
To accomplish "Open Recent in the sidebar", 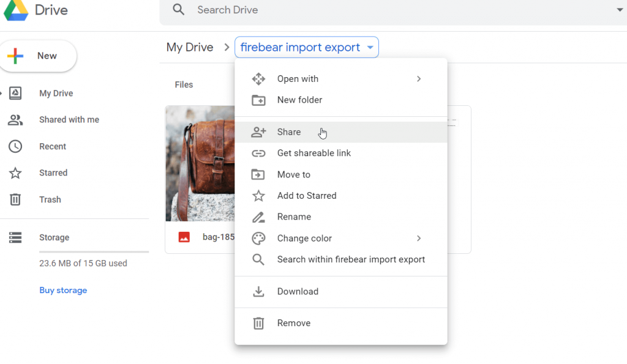I will click(53, 146).
